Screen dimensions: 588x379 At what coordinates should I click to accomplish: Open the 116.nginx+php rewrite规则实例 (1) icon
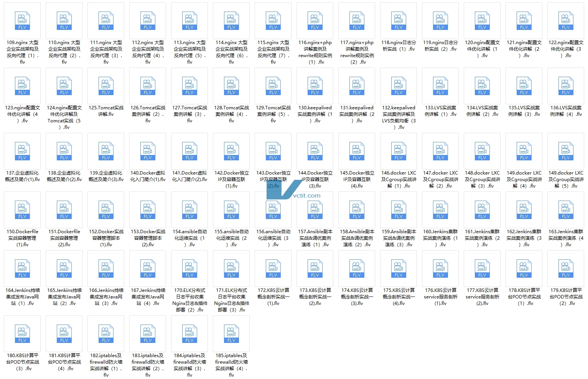tap(315, 21)
